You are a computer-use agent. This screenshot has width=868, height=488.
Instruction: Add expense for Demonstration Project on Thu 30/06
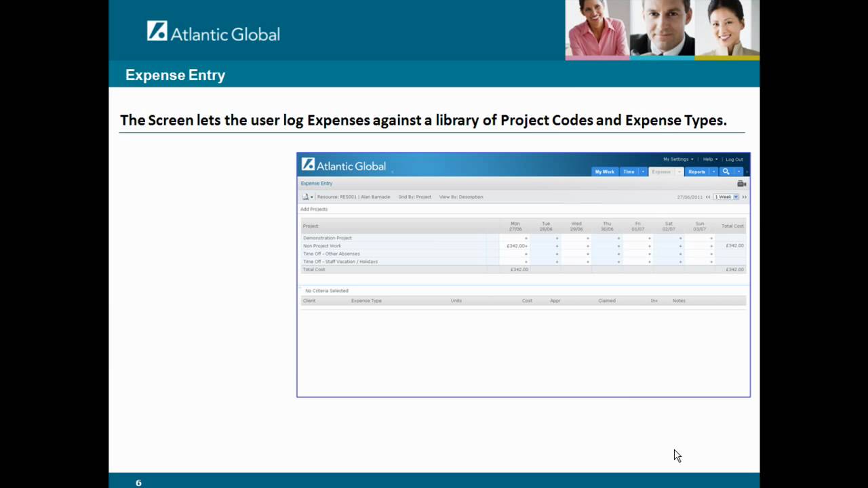click(618, 239)
